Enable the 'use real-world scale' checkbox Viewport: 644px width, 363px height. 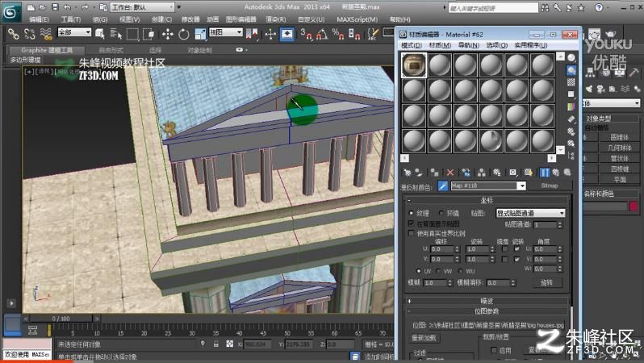pos(411,233)
